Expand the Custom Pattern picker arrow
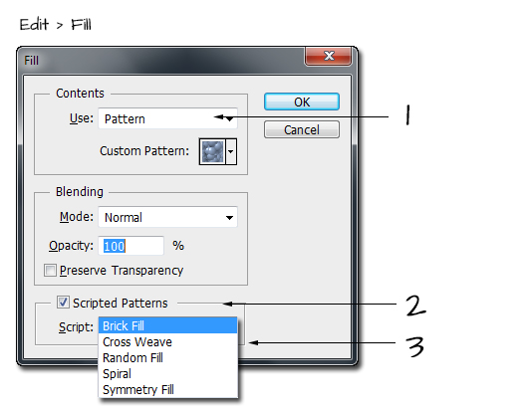 (231, 151)
